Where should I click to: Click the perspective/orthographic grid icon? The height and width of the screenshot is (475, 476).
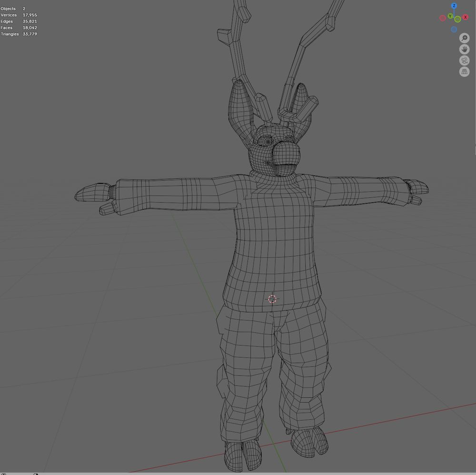pos(464,71)
